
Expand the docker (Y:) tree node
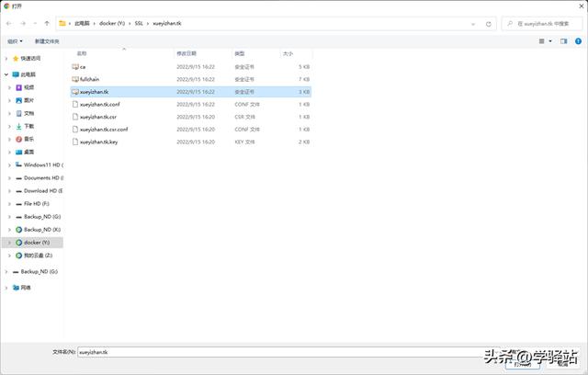9,243
